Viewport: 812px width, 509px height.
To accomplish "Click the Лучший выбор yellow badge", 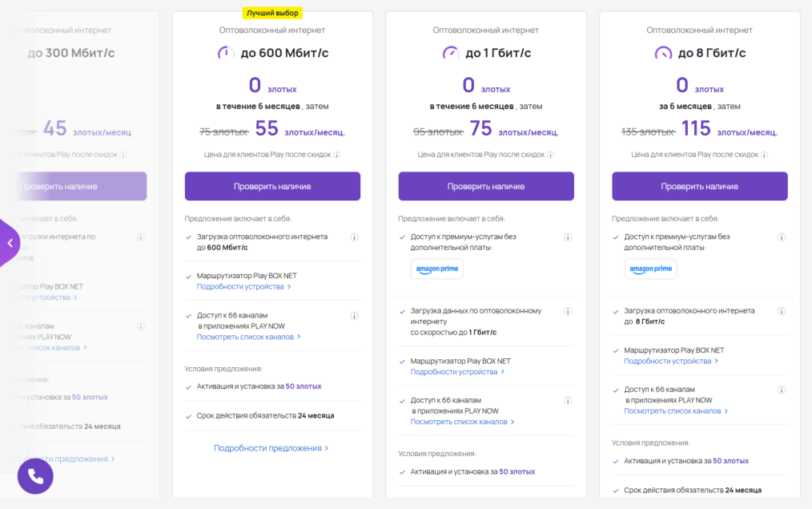I will coord(272,13).
